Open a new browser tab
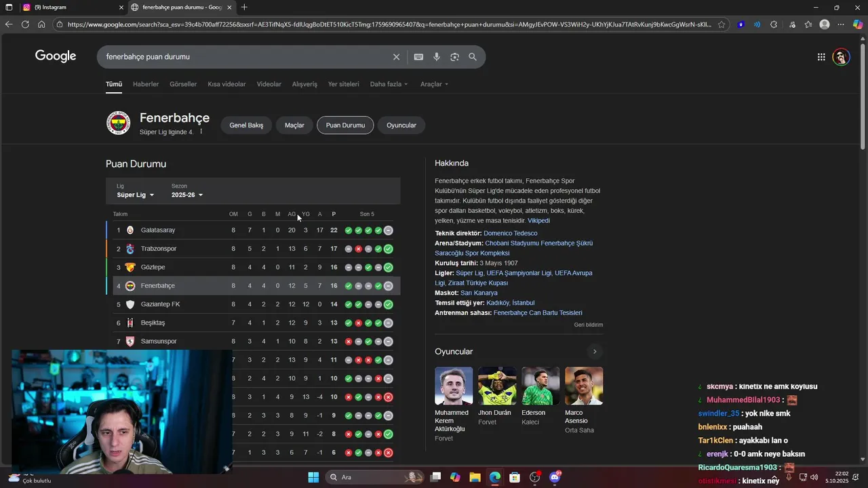The height and width of the screenshot is (488, 868). point(244,7)
